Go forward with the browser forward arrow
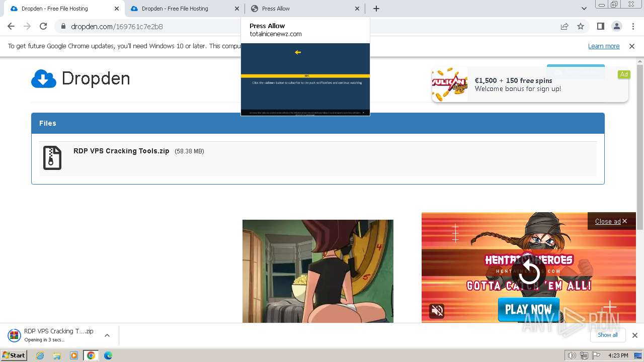 tap(27, 26)
